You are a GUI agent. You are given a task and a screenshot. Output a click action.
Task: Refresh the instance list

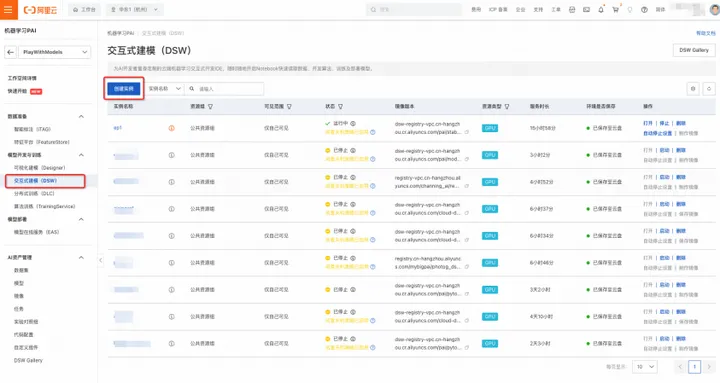709,89
